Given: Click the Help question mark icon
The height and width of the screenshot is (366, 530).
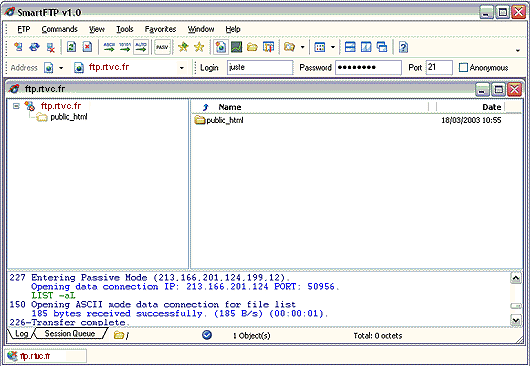Looking at the screenshot, I should pyautogui.click(x=403, y=47).
